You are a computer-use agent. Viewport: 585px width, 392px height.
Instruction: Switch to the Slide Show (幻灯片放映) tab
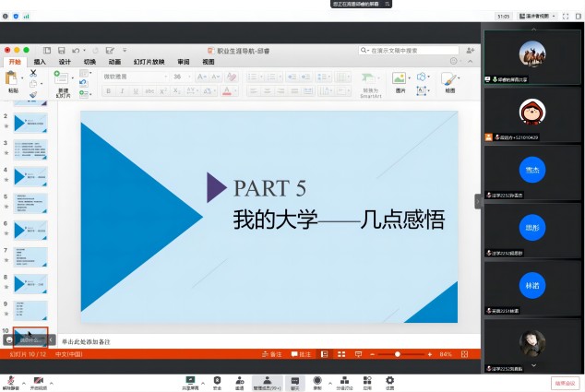click(148, 62)
